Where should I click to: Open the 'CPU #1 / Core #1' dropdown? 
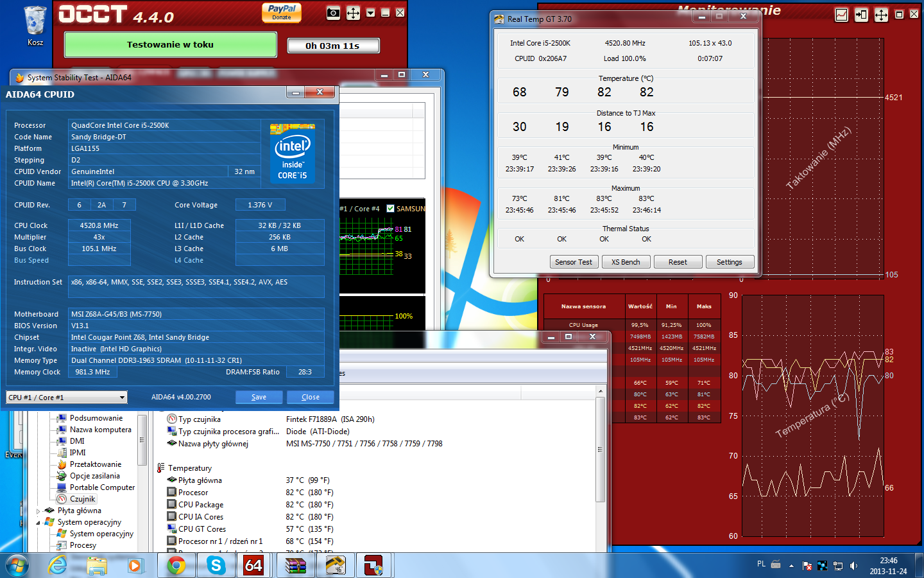[67, 398]
